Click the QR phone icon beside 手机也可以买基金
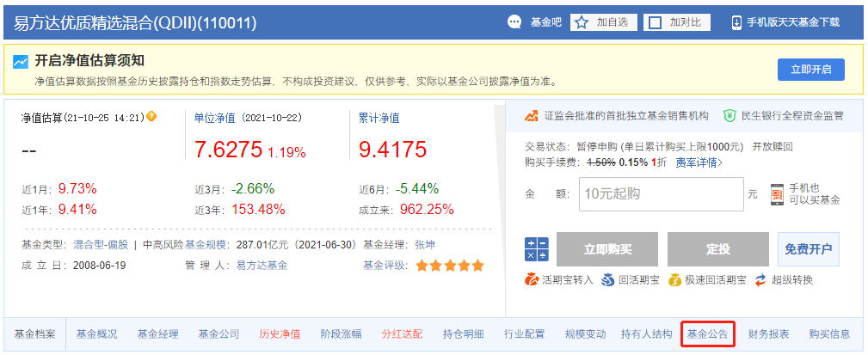Viewport: 868px width, 355px height. coord(777,194)
